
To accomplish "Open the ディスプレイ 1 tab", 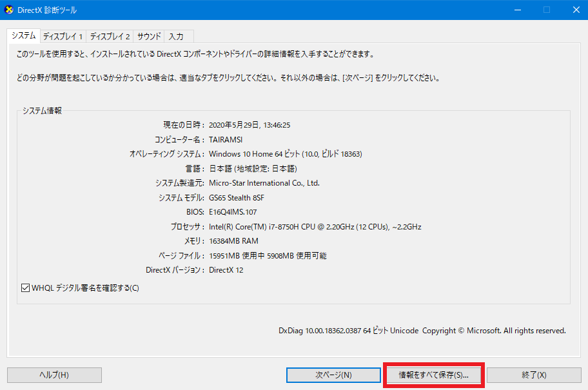I will pyautogui.click(x=63, y=36).
